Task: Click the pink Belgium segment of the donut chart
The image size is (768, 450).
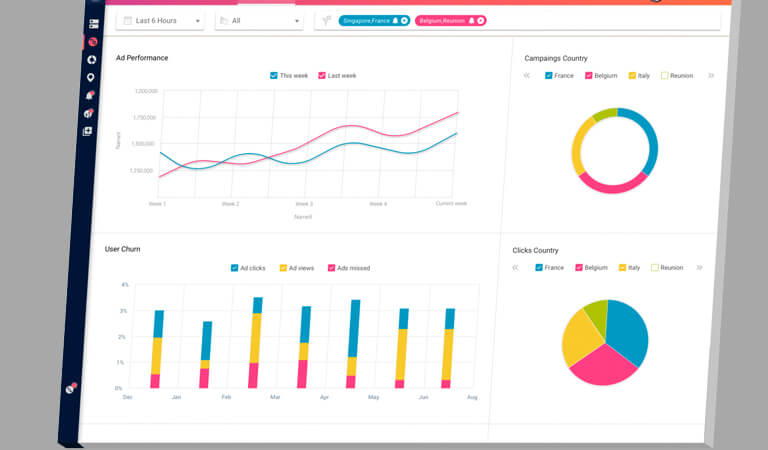Action: tap(612, 187)
